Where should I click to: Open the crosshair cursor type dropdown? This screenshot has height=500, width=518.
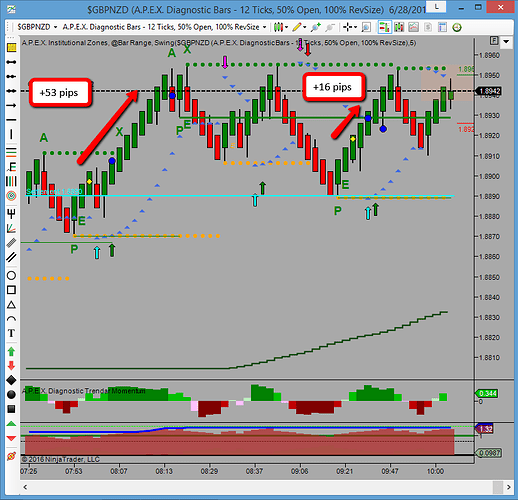(350, 27)
